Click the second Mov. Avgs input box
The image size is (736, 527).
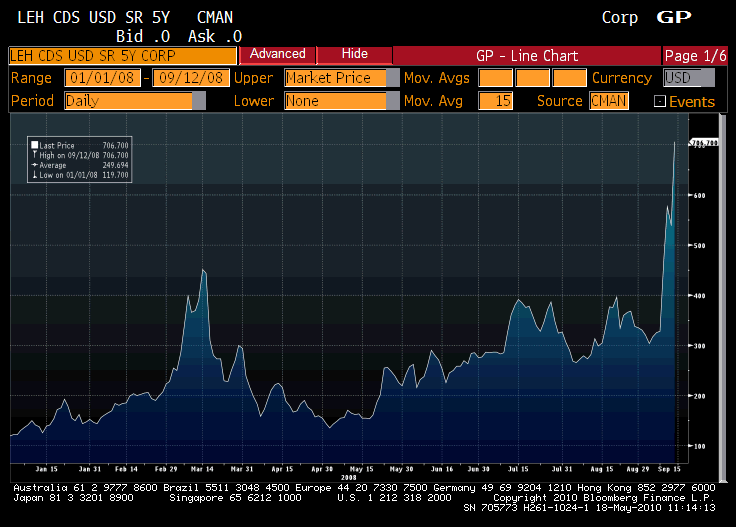click(532, 78)
